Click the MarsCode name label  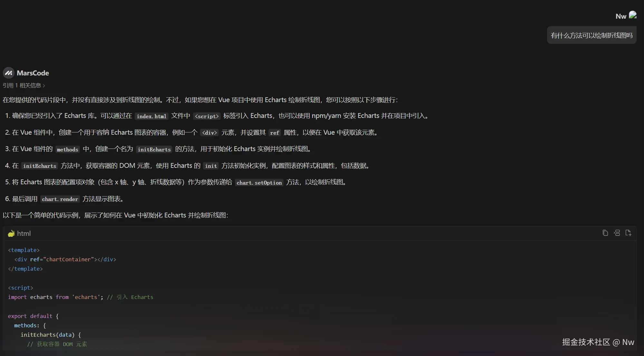coord(33,73)
